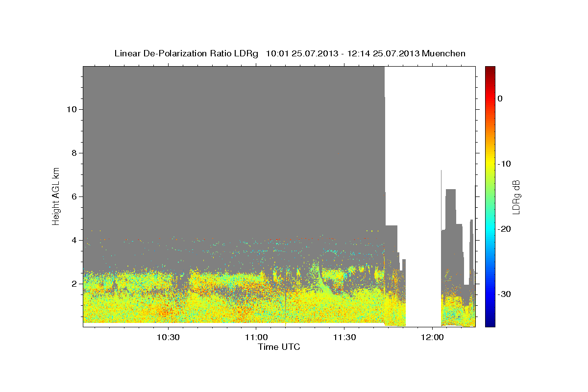Pick the dark red top of the colorbar
Viewport: 588px width, 392px height.
pos(490,70)
